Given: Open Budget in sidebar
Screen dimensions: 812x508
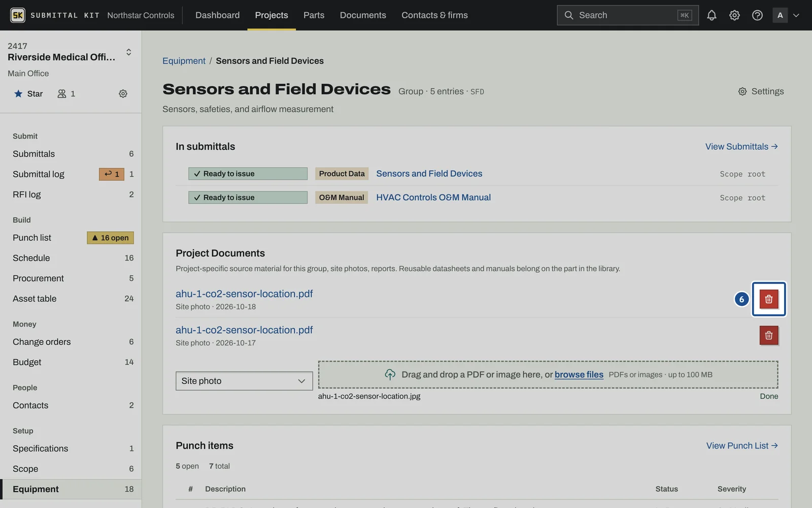Looking at the screenshot, I should tap(71, 362).
